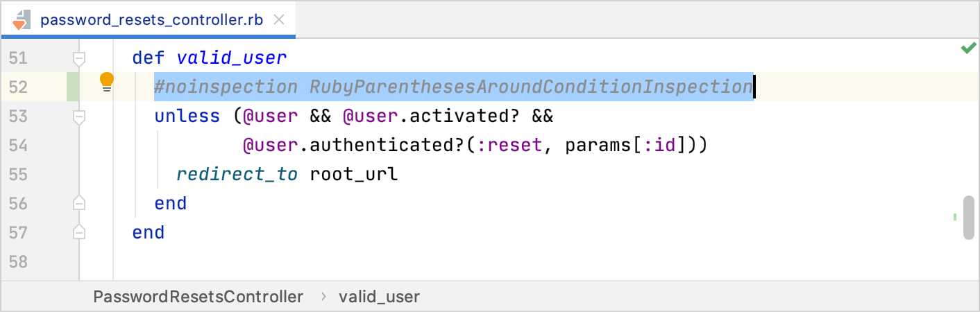Image resolution: width=980 pixels, height=312 pixels.
Task: Fold the unless block at line 53
Action: point(79,116)
